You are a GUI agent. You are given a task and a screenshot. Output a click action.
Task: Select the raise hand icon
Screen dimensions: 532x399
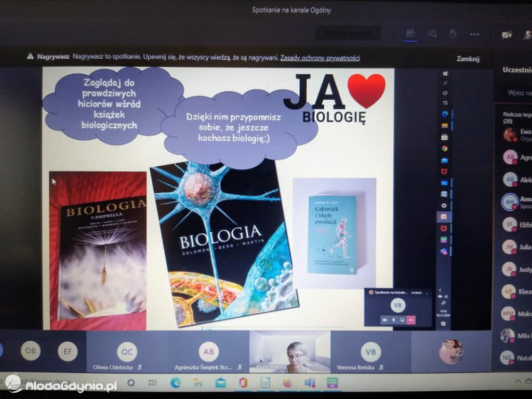click(453, 33)
